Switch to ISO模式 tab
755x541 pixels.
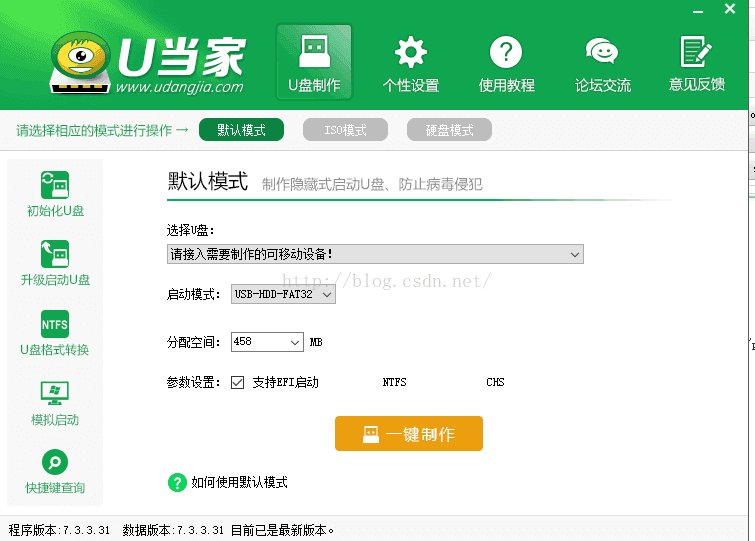(x=345, y=130)
